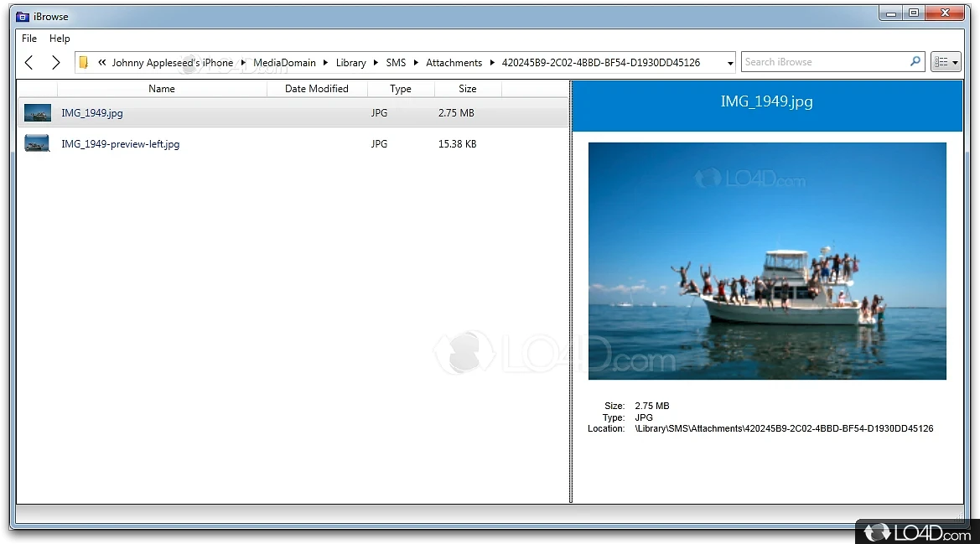
Task: Click the forward navigation arrow
Action: coord(55,61)
